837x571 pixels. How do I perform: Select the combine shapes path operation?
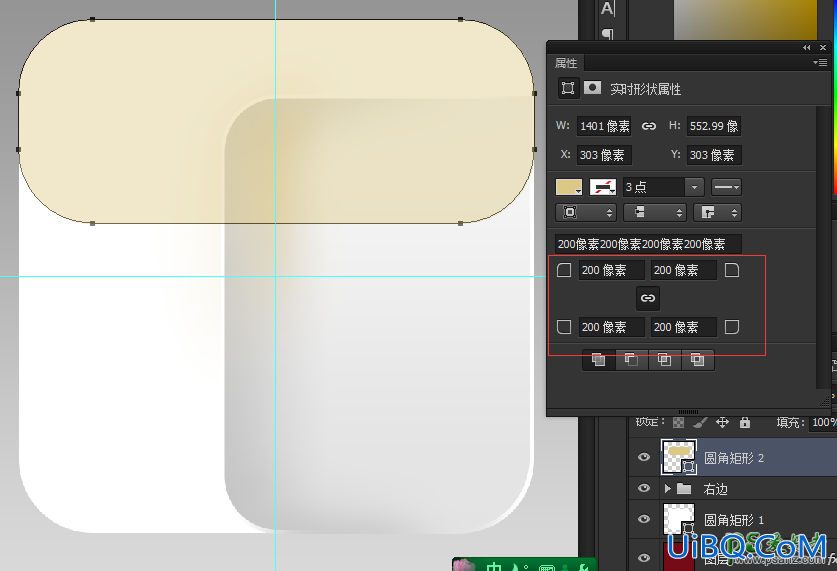click(598, 360)
